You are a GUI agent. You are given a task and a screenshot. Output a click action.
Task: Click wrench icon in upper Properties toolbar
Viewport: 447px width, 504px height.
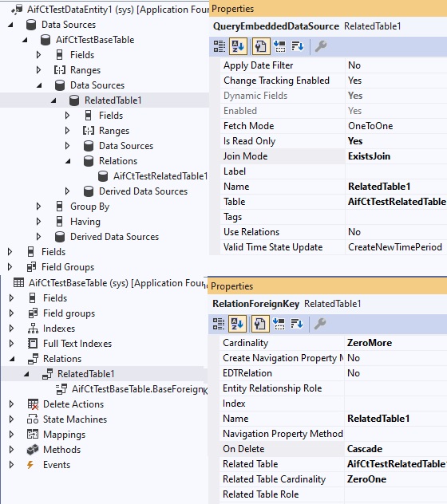[x=321, y=46]
